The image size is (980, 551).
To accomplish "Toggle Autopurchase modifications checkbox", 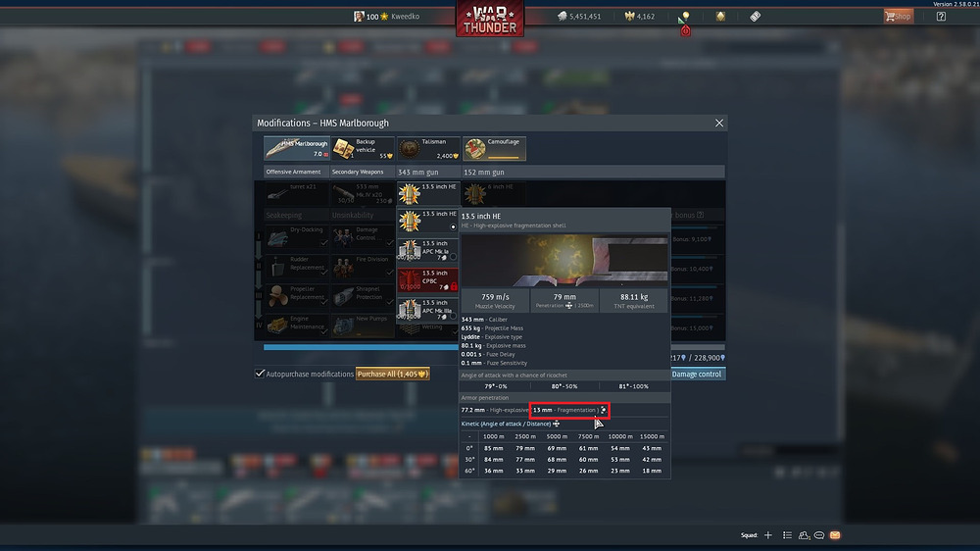I will point(260,374).
